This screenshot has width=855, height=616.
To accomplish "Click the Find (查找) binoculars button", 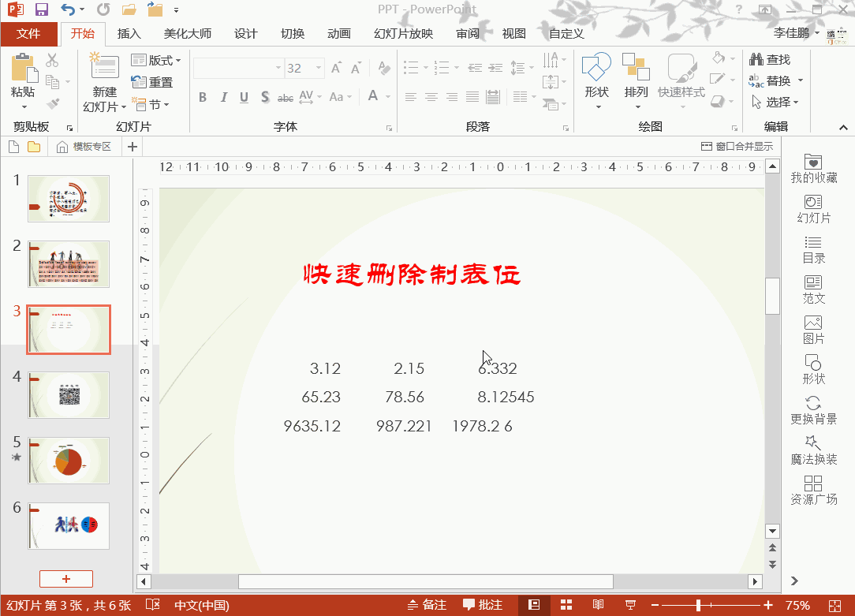I will coord(770,59).
